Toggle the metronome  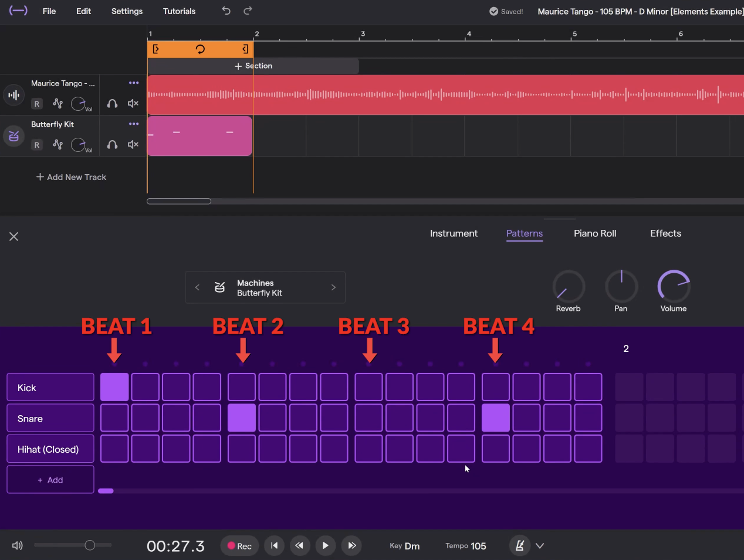(519, 545)
